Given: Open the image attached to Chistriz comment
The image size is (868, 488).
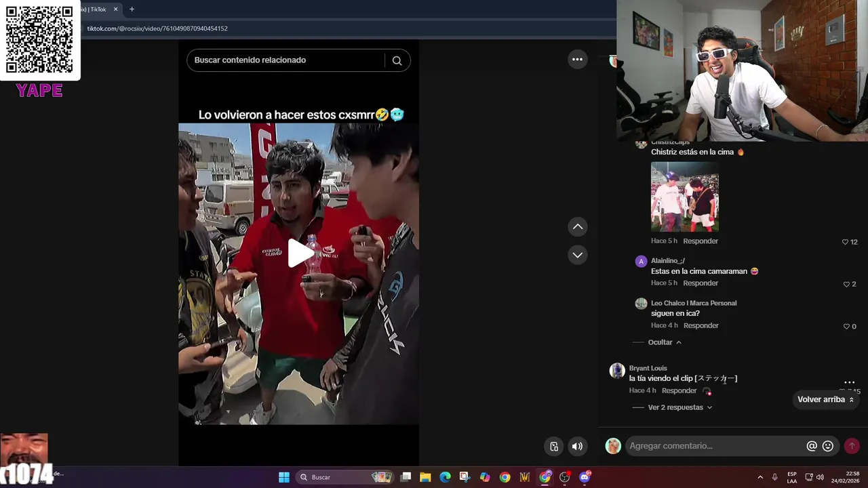Looking at the screenshot, I should click(x=684, y=197).
